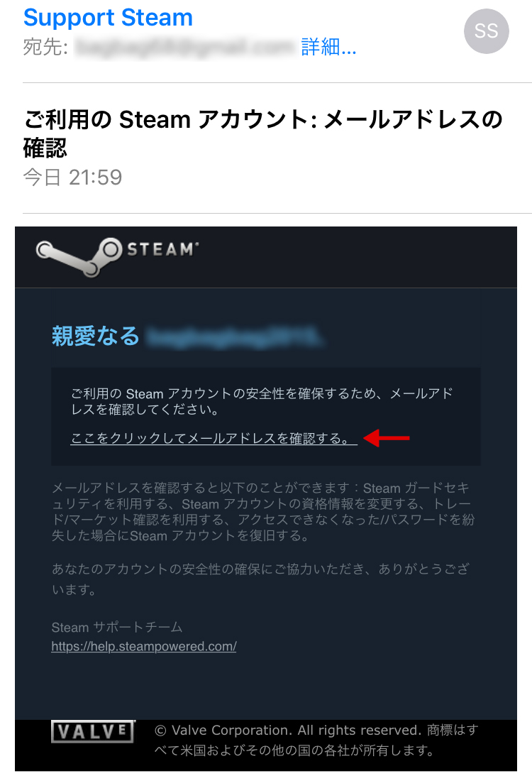Click the paragraph asking to confirm your address
Screen dimensions: 532x776
[x=262, y=401]
